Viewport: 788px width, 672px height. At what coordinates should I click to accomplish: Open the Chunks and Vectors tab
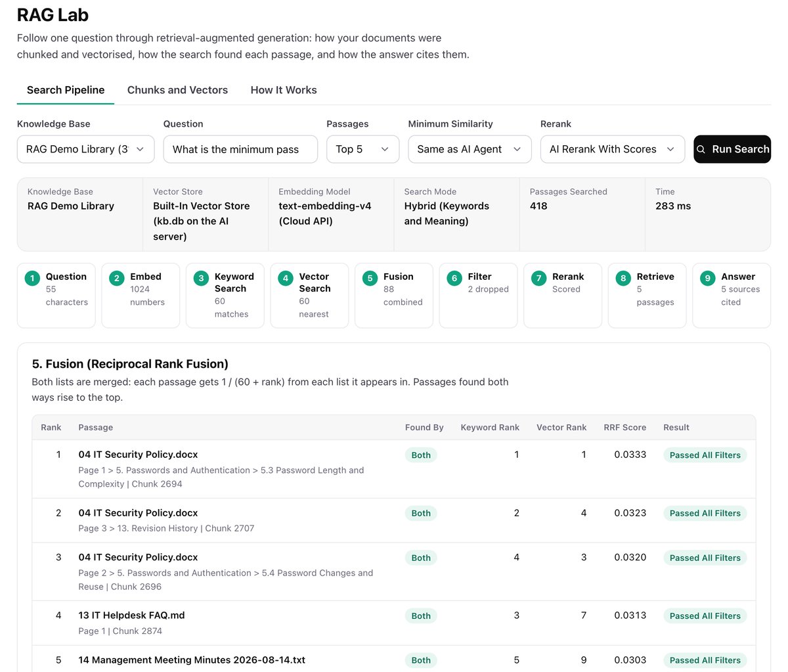(177, 90)
